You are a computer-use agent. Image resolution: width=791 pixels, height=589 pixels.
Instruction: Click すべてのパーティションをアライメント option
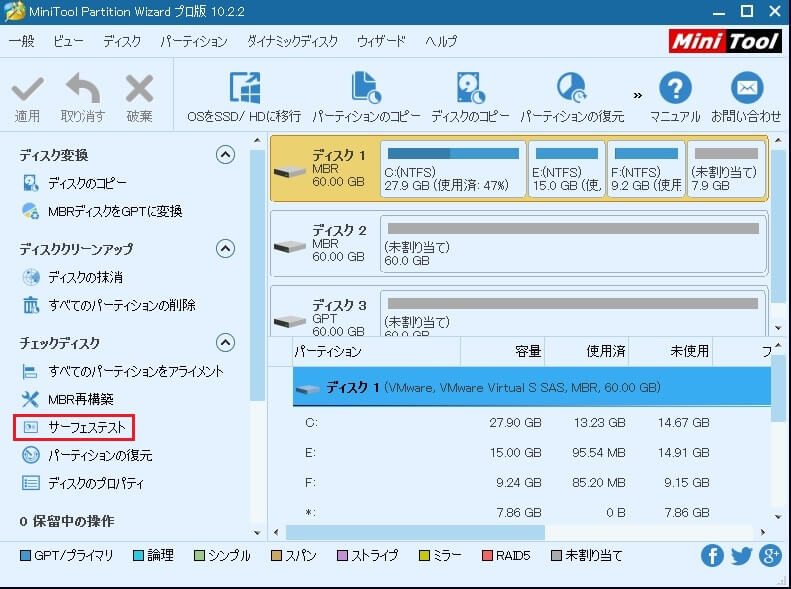click(x=136, y=372)
